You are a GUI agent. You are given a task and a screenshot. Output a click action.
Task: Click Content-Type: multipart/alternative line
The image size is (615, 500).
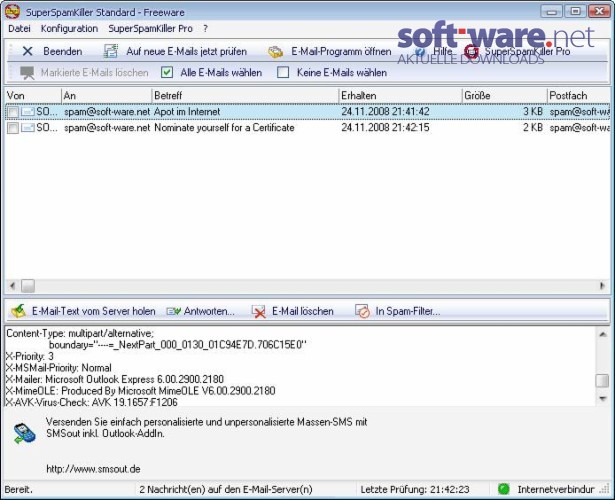80,333
